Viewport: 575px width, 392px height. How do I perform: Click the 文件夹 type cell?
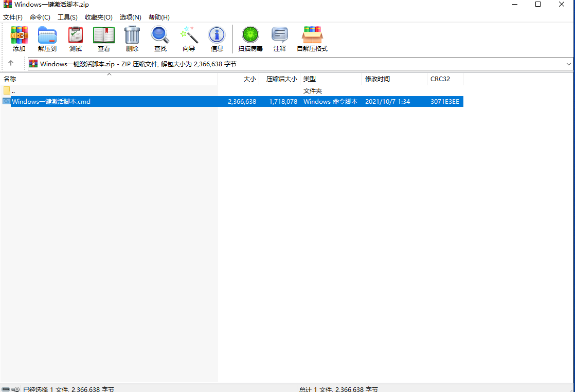(312, 90)
